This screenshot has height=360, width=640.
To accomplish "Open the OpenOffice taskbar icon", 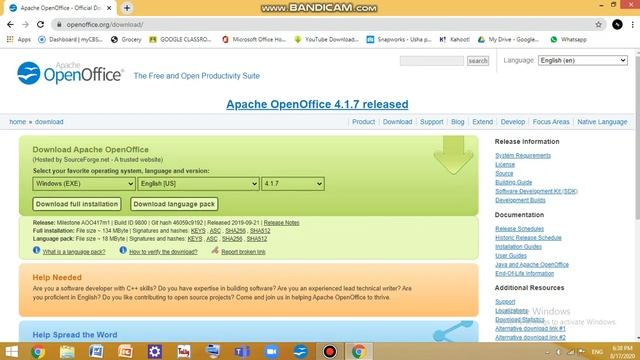I will pyautogui.click(x=300, y=351).
